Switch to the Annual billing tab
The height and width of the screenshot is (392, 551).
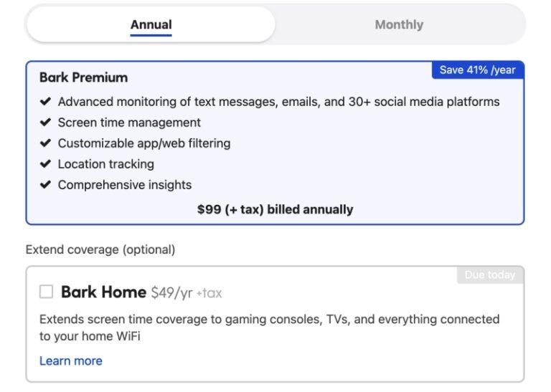click(x=151, y=25)
